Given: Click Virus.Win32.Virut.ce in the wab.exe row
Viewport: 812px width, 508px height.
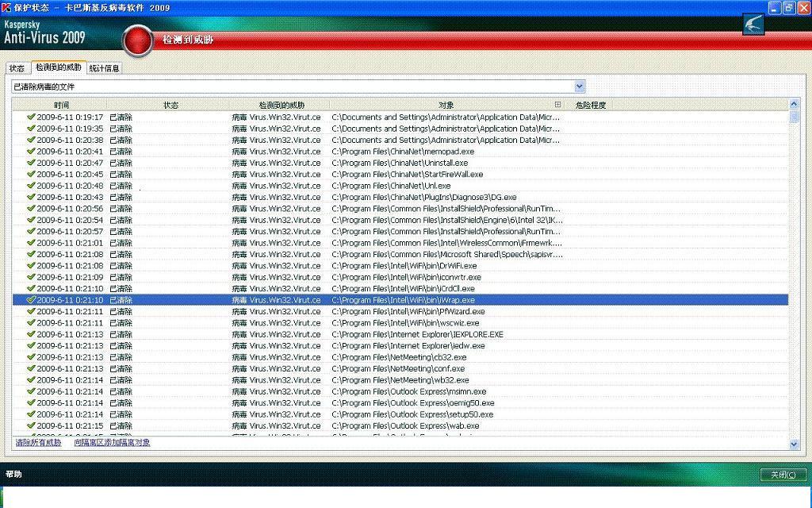Looking at the screenshot, I should point(285,425).
